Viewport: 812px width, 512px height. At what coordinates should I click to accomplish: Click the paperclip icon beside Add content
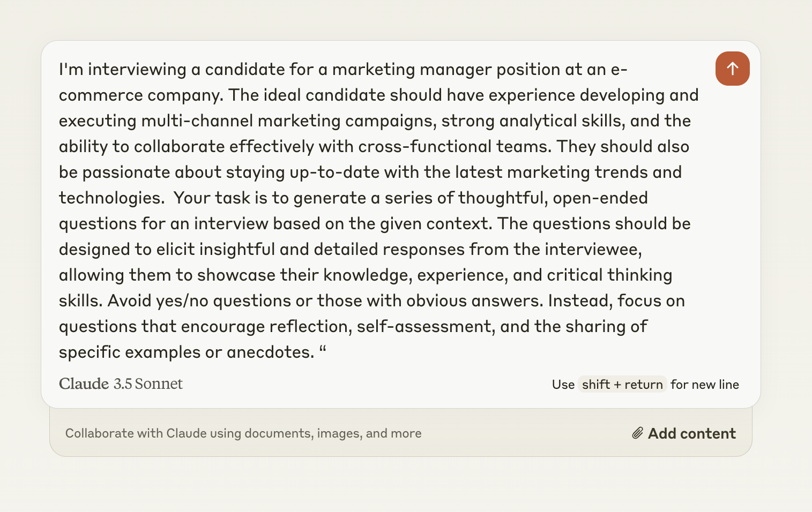[x=637, y=433]
